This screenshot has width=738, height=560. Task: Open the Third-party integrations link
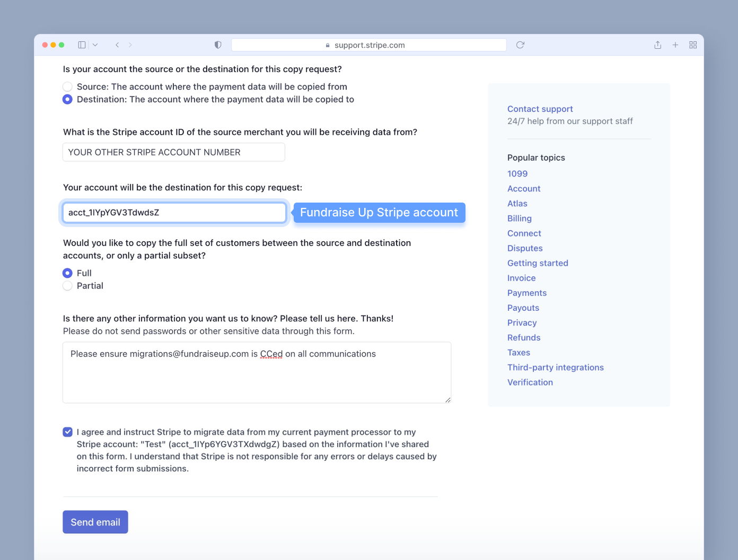555,367
